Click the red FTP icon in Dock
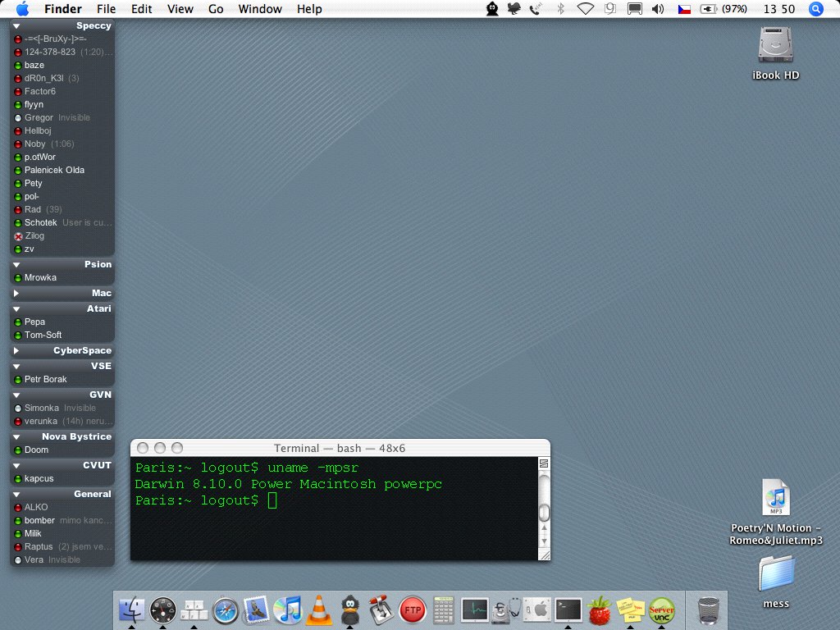The height and width of the screenshot is (630, 840). tap(412, 609)
